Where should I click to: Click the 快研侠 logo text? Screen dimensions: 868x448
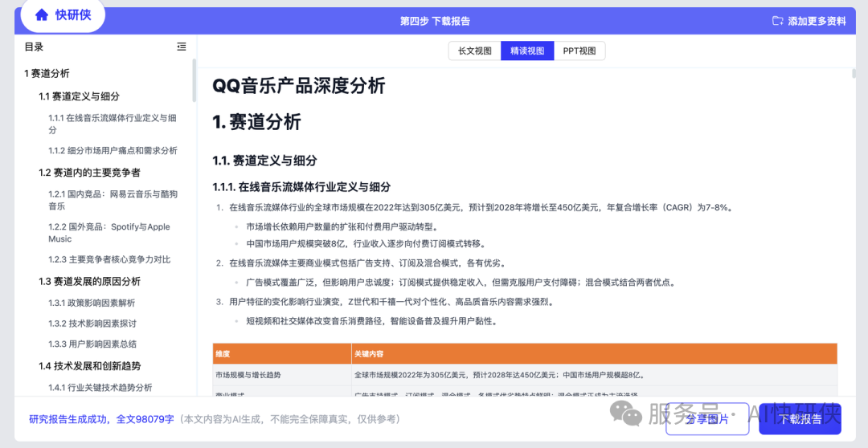click(x=73, y=15)
